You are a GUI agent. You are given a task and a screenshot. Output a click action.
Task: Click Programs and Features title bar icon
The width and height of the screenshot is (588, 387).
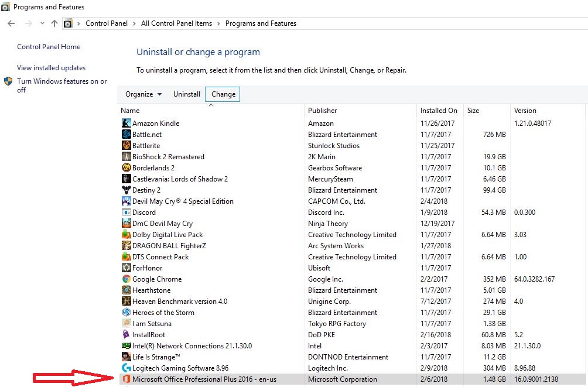tap(5, 7)
